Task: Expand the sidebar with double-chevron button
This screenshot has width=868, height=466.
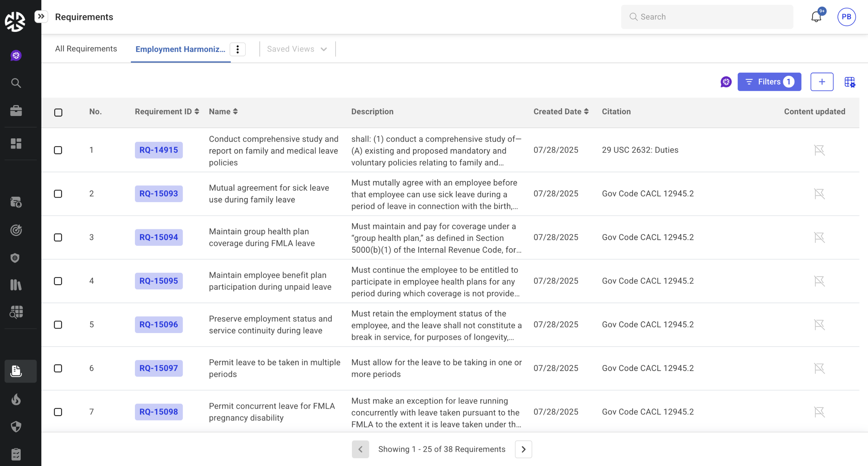Action: point(41,16)
